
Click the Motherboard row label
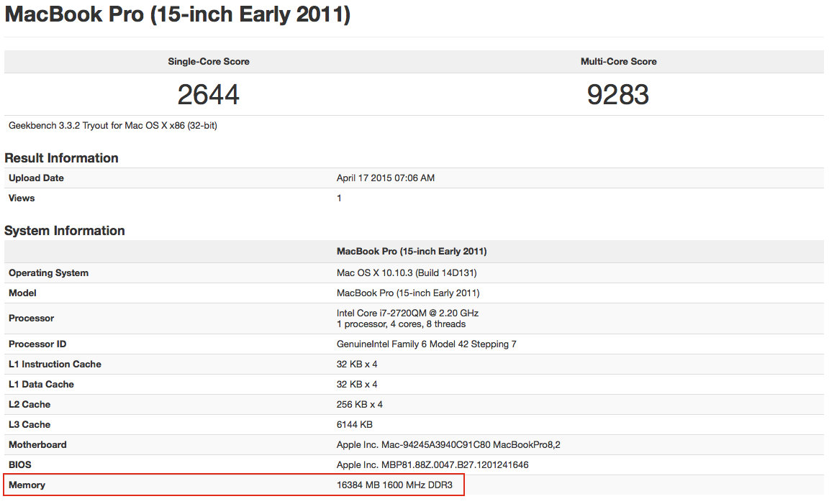point(37,445)
